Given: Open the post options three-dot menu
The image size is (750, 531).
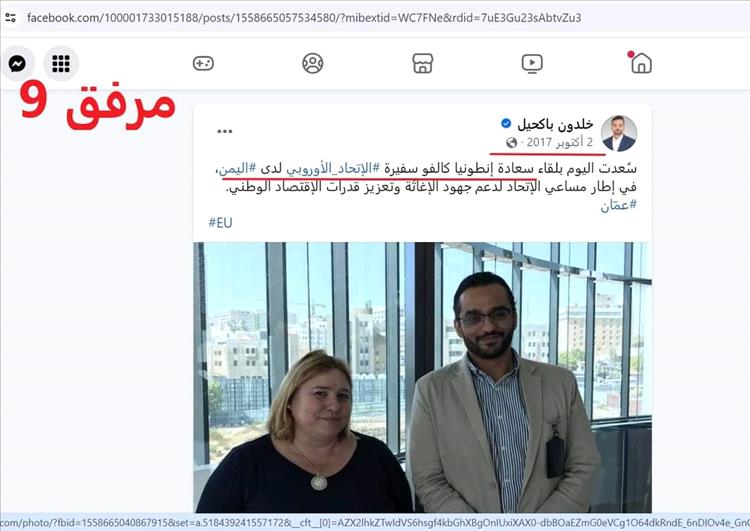Looking at the screenshot, I should click(x=224, y=131).
